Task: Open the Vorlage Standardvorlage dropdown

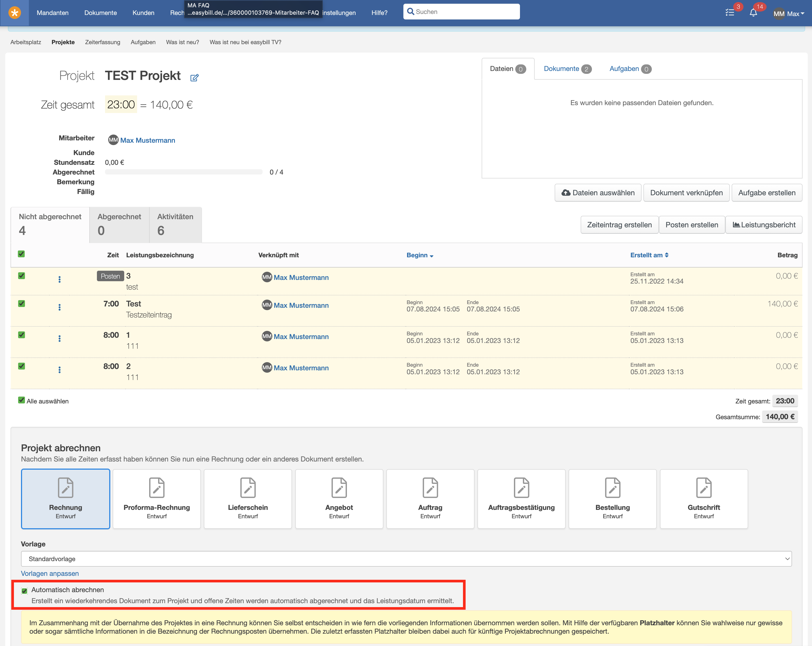Action: (x=406, y=558)
